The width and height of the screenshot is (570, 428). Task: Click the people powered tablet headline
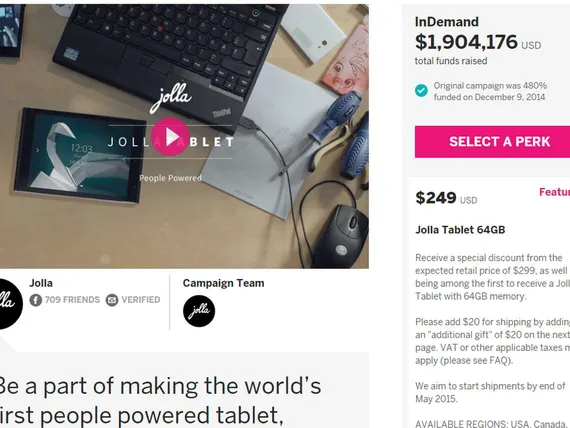158,400
